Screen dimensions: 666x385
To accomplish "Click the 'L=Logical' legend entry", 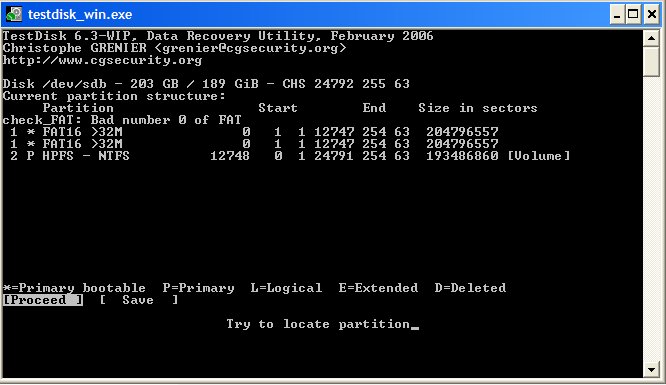I will coord(286,288).
